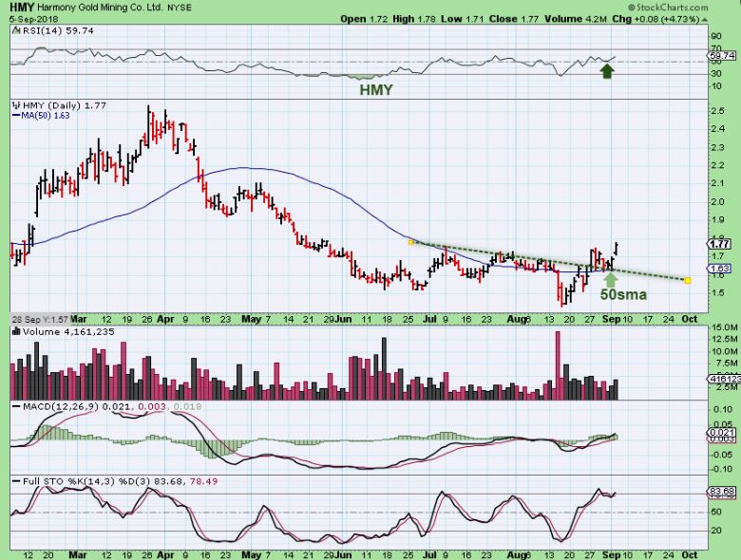Screen dimensions: 741x560
Task: Click the line marker before Full STO
Action: tap(16, 481)
